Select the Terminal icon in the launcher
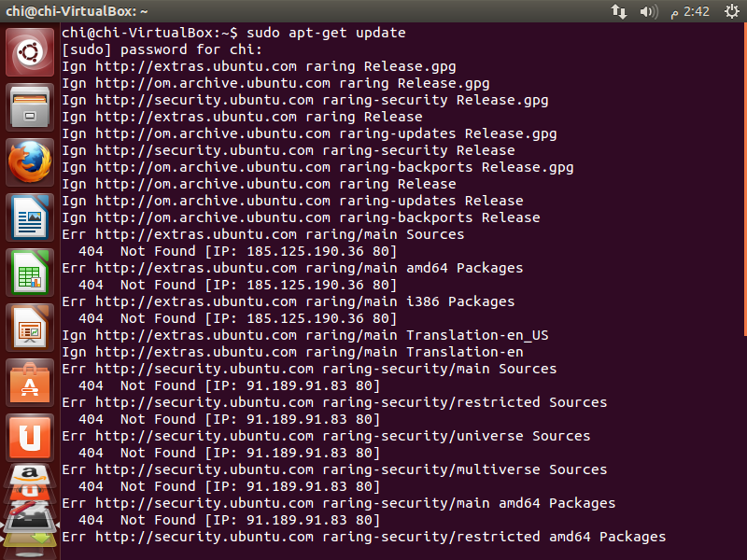This screenshot has width=747, height=560. [x=31, y=520]
